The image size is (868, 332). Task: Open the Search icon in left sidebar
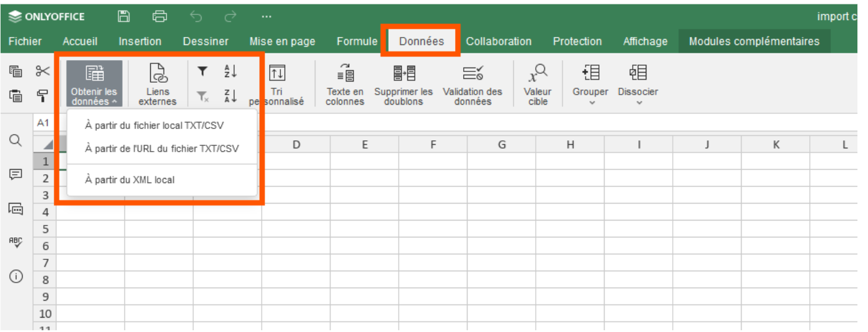[x=16, y=140]
